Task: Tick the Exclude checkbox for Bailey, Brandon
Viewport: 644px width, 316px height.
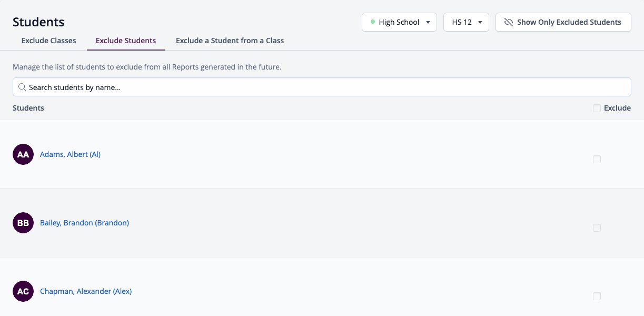Action: [x=597, y=228]
